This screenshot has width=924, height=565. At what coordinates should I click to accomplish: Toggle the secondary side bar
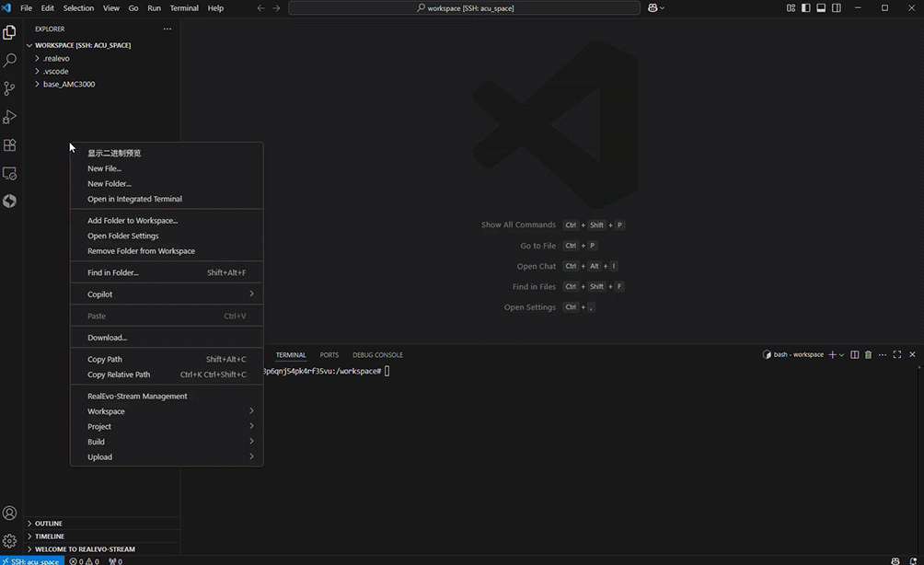[837, 8]
